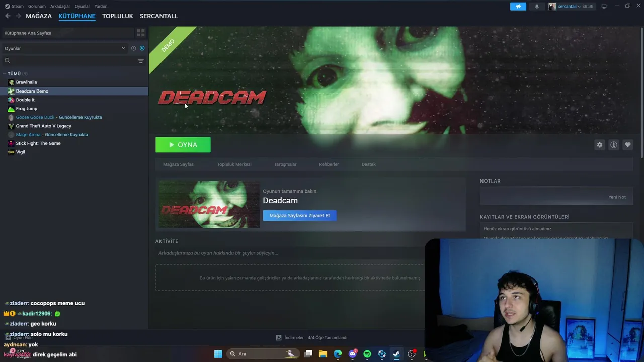Open the Tartışmalar link
Viewport: 644px width, 362px height.
[285, 164]
